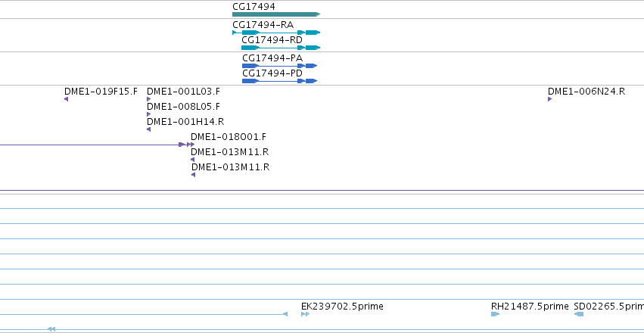Click the CG17494-RD transcript label
The width and height of the screenshot is (644, 333).
pyautogui.click(x=272, y=40)
